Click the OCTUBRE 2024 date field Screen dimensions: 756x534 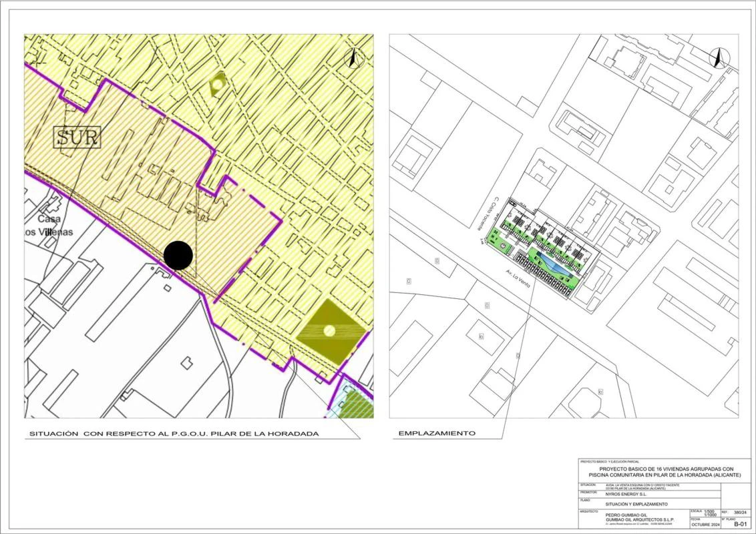[704, 525]
